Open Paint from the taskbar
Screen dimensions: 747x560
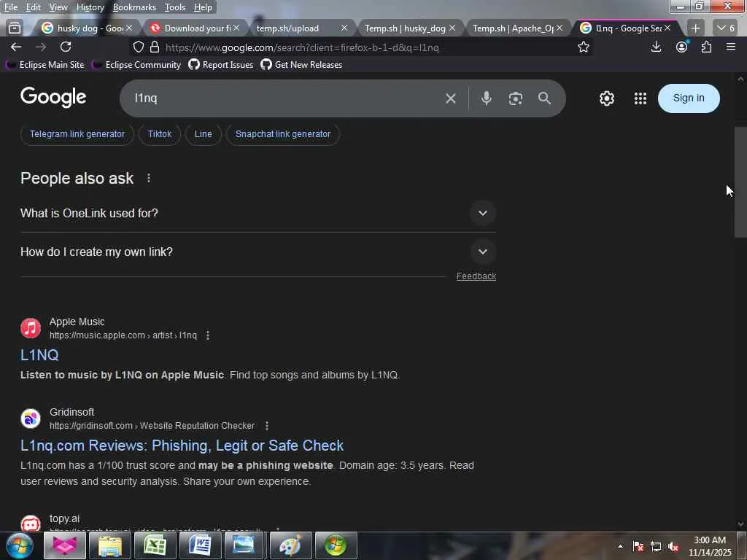click(290, 545)
